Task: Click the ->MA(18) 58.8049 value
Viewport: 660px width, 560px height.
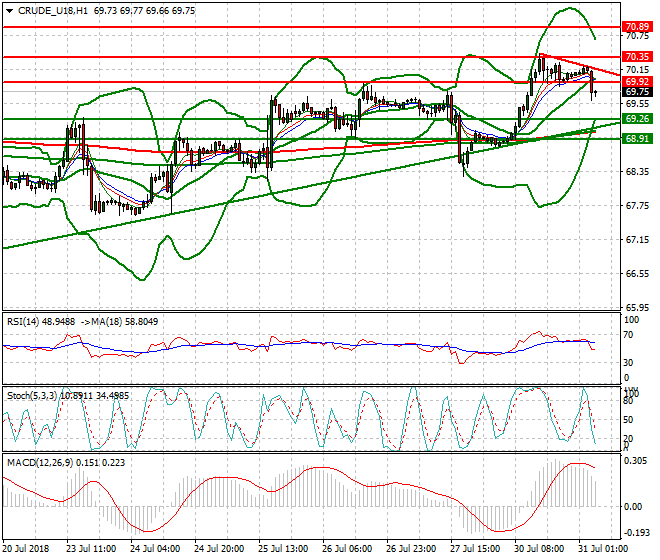Action: 119,322
